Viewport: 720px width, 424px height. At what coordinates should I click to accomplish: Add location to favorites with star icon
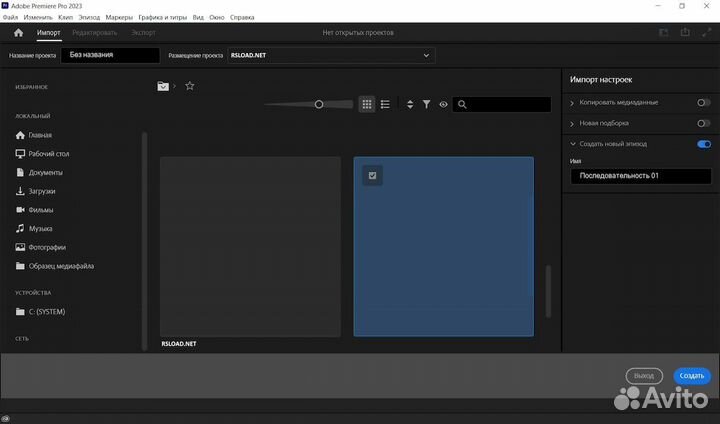tap(190, 86)
